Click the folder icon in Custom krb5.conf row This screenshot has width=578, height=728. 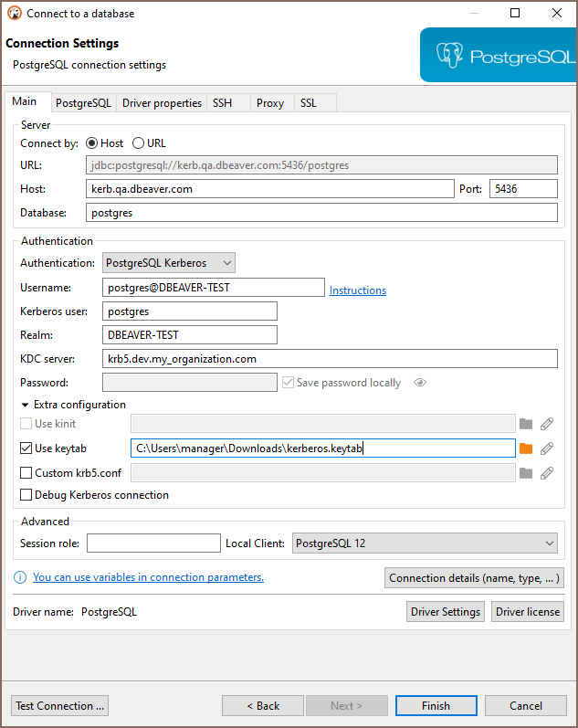point(525,473)
